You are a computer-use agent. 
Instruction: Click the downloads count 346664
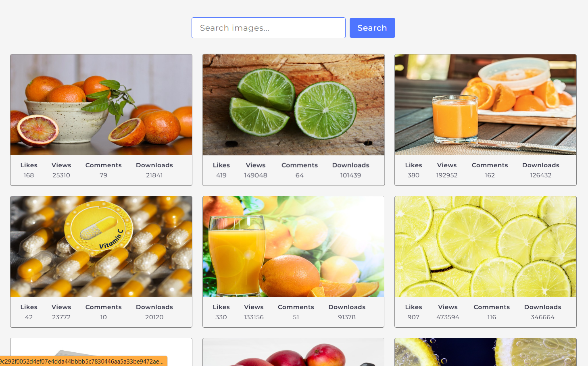543,317
